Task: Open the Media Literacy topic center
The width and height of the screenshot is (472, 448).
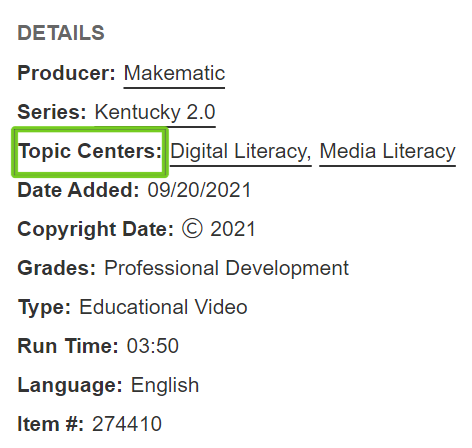Action: (387, 151)
